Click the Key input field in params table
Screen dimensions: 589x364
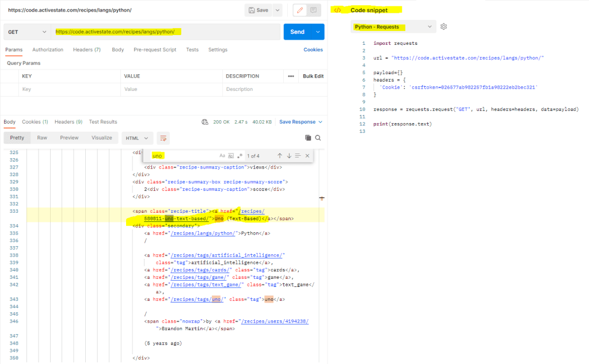69,90
